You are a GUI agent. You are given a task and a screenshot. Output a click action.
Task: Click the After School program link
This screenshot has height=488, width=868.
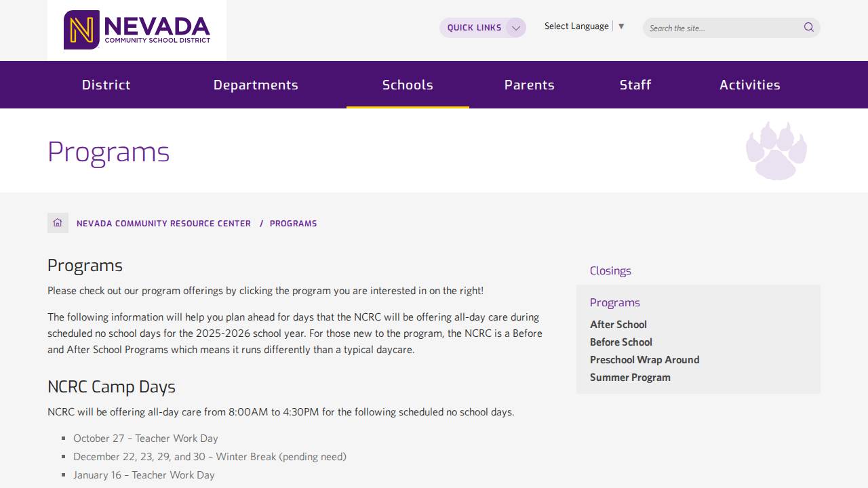618,324
